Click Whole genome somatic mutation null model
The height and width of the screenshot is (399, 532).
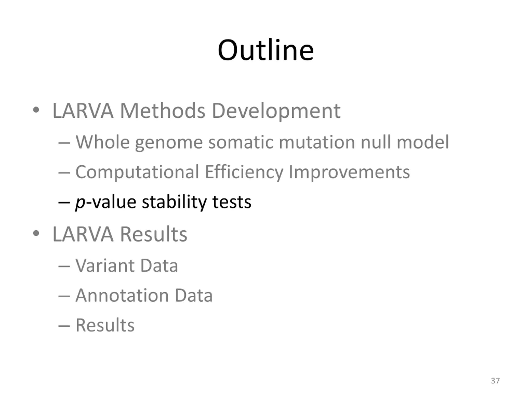coord(262,142)
